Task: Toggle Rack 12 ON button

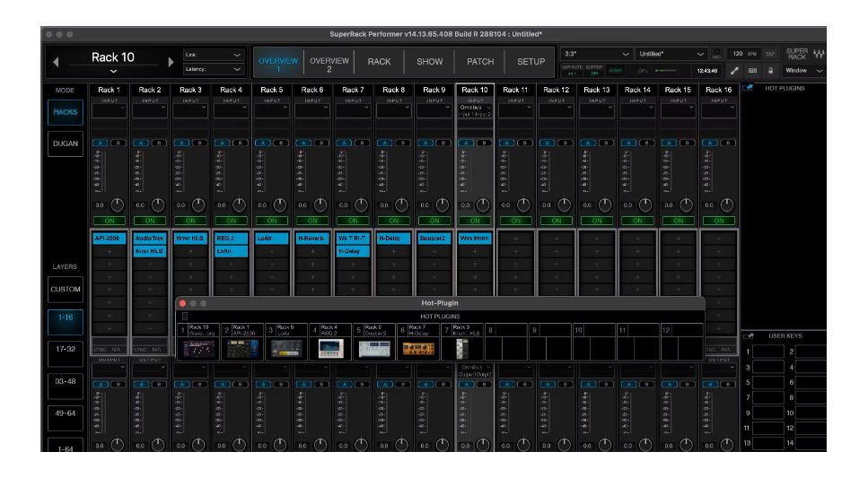Action: click(557, 221)
